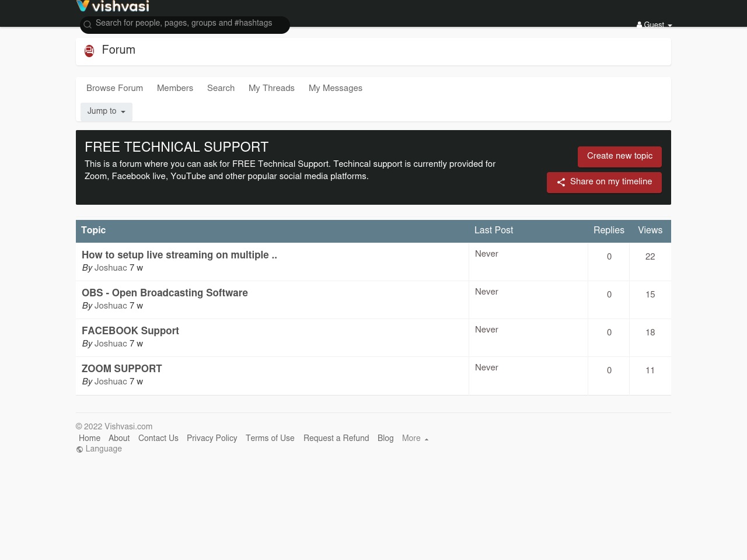Click the FREE TECHNICAL SUPPORT heading
The width and height of the screenshot is (747, 560).
(177, 148)
